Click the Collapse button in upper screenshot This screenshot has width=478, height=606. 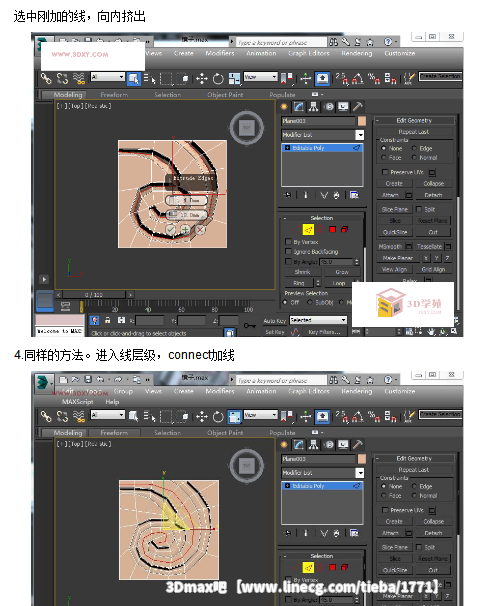click(x=434, y=184)
